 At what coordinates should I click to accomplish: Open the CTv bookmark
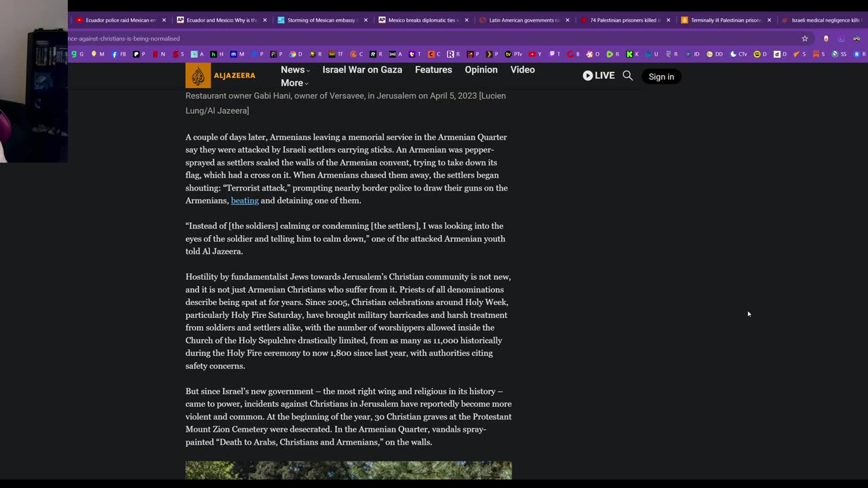pos(738,54)
